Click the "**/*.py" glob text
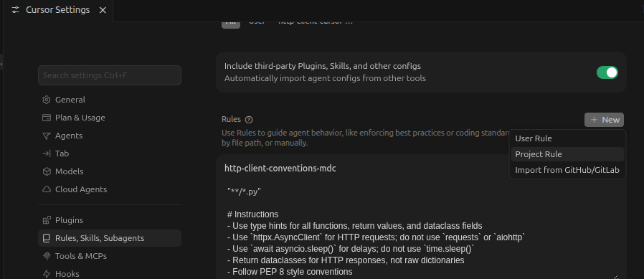The height and width of the screenshot is (279, 644). point(245,191)
